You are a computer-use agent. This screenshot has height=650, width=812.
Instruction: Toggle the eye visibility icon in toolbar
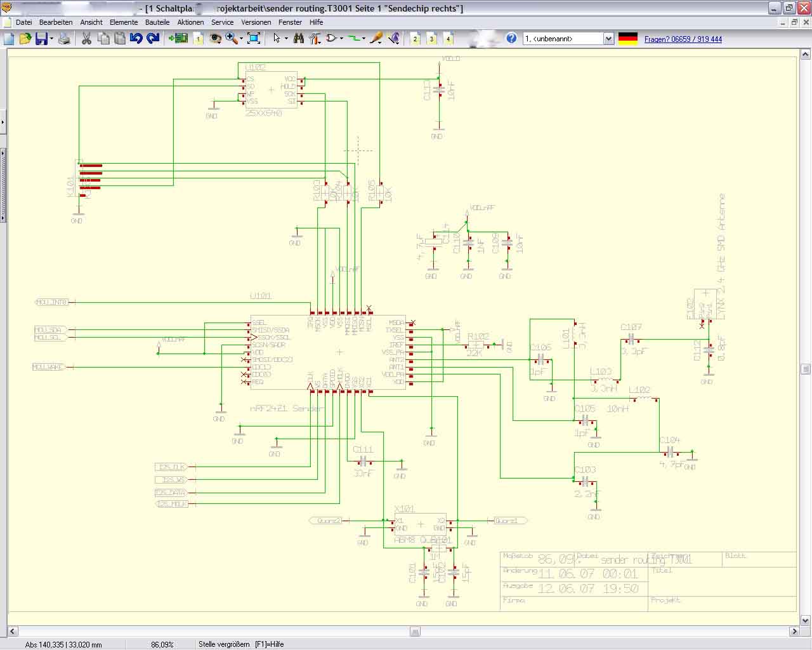click(215, 39)
